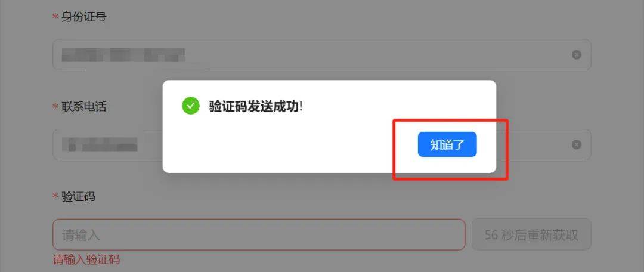Focus the 联系电话 input field
Screen dimensions: 644x272
tap(322, 144)
